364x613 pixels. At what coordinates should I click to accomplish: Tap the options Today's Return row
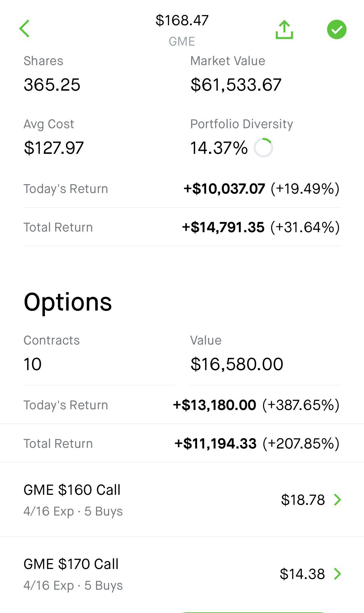click(182, 405)
